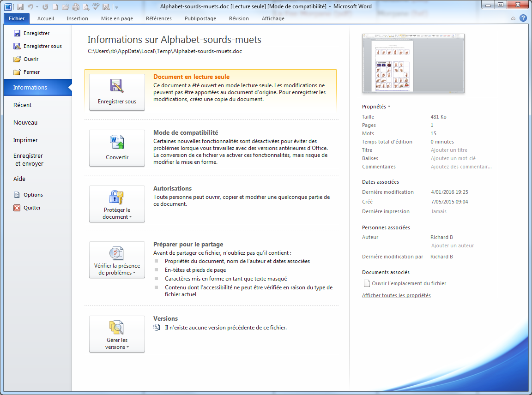
Task: Click the Open folder icon in quick access toolbar
Action: tap(66, 7)
